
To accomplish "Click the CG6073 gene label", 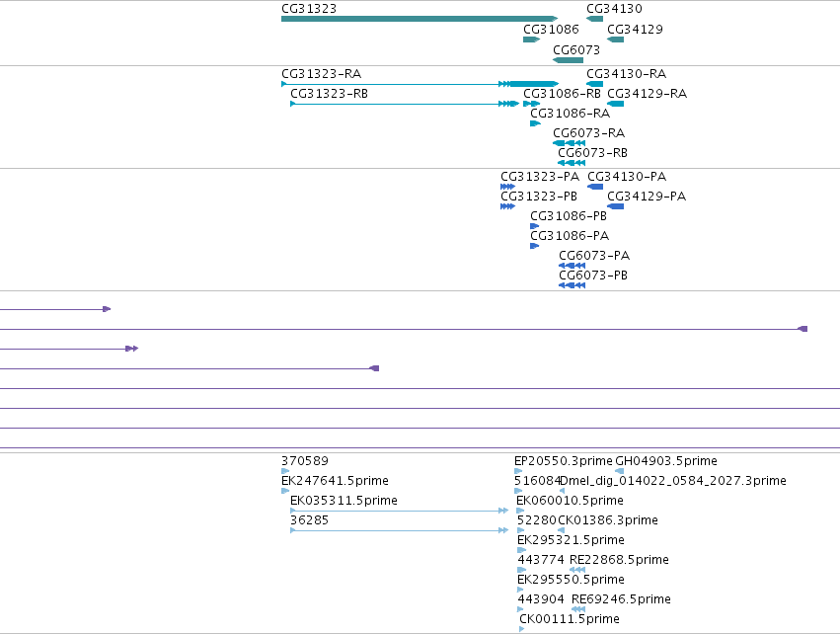I will coord(576,50).
